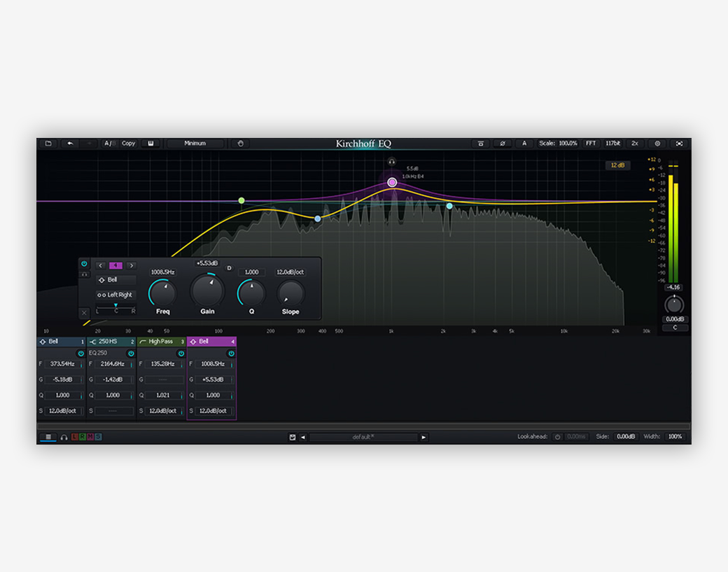Toggle the dynamic D button beside the Gain knob
Screen dimensions: 728x572
click(x=229, y=268)
